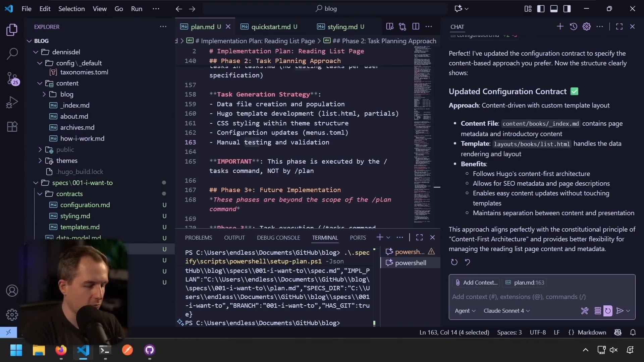Open the Extensions view

click(12, 127)
